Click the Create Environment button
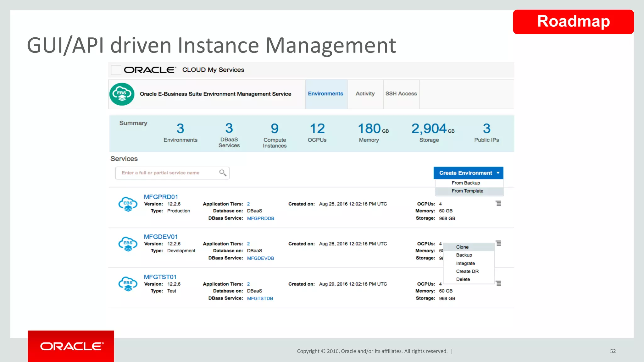Image resolution: width=644 pixels, height=362 pixels. (469, 173)
